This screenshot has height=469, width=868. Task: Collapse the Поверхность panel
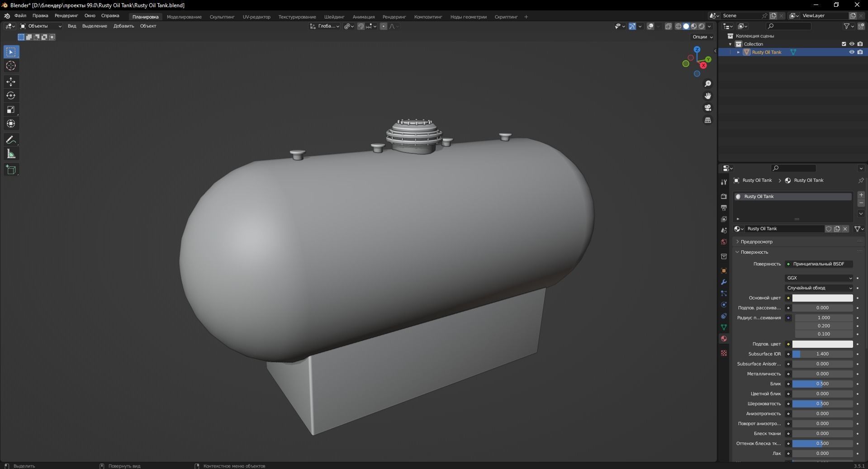click(754, 252)
